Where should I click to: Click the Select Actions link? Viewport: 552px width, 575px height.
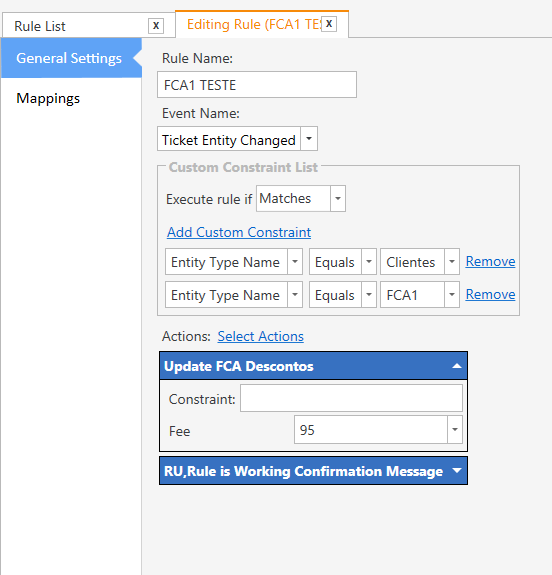point(260,336)
